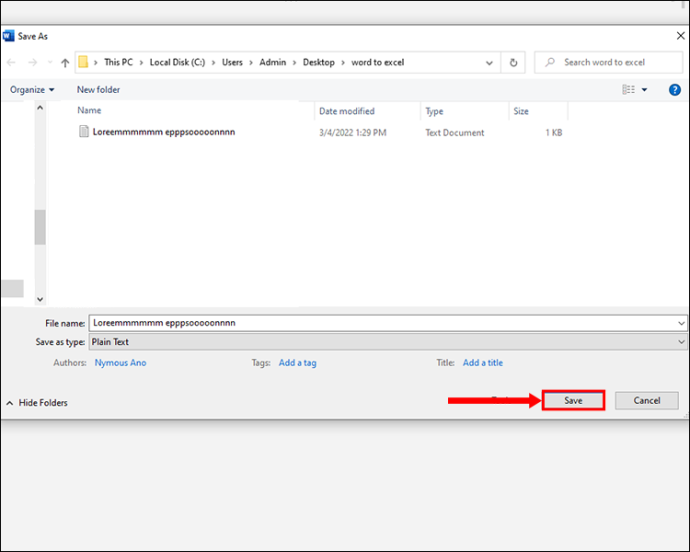Open the recent locations dropdown arrow
Image resolution: width=690 pixels, height=552 pixels.
[x=50, y=63]
